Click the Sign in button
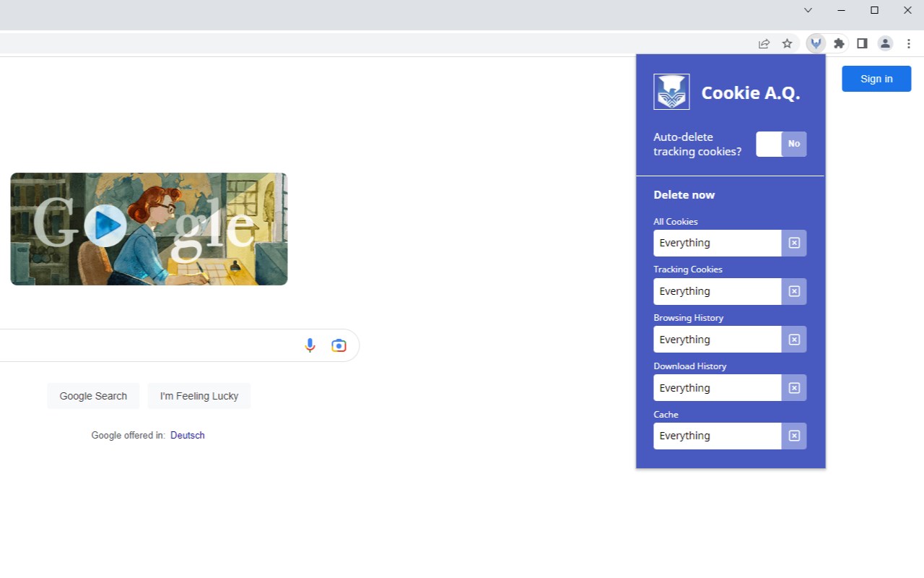The width and height of the screenshot is (924, 578). [876, 79]
